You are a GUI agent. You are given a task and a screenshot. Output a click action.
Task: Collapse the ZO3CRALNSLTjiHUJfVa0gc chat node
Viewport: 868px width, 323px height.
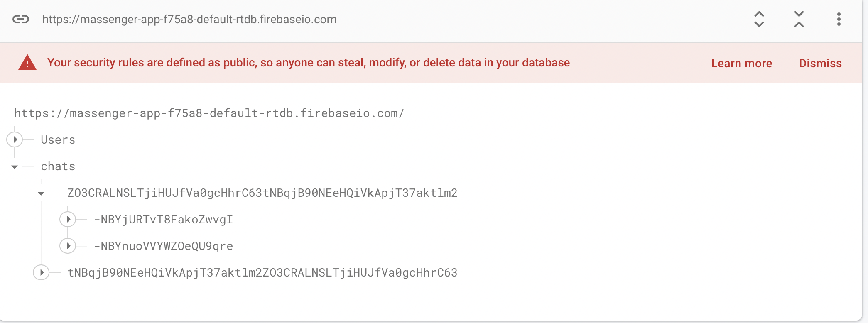pyautogui.click(x=42, y=193)
